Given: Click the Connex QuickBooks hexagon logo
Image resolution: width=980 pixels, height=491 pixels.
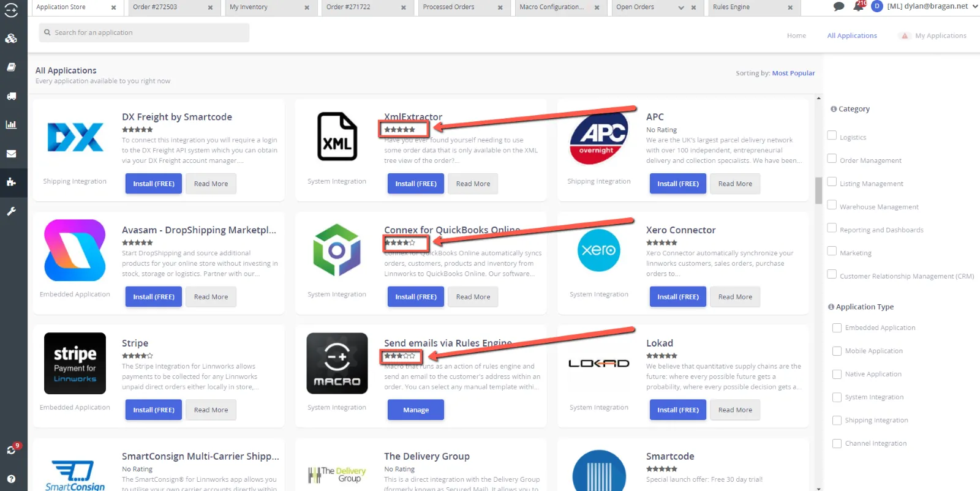Looking at the screenshot, I should 336,250.
